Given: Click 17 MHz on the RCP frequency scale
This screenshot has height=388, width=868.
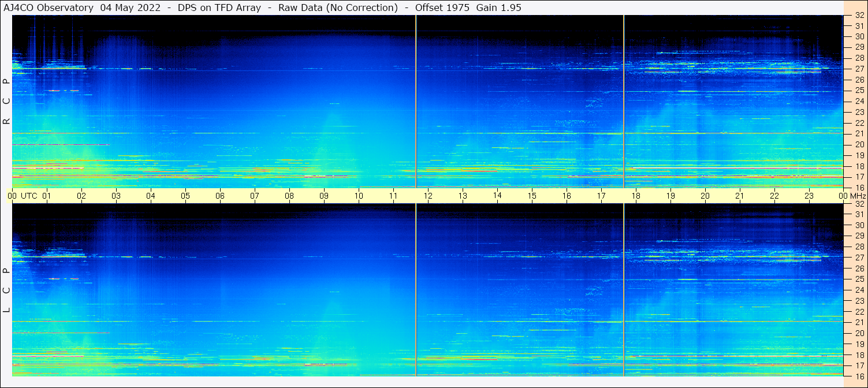Looking at the screenshot, I should coord(859,177).
